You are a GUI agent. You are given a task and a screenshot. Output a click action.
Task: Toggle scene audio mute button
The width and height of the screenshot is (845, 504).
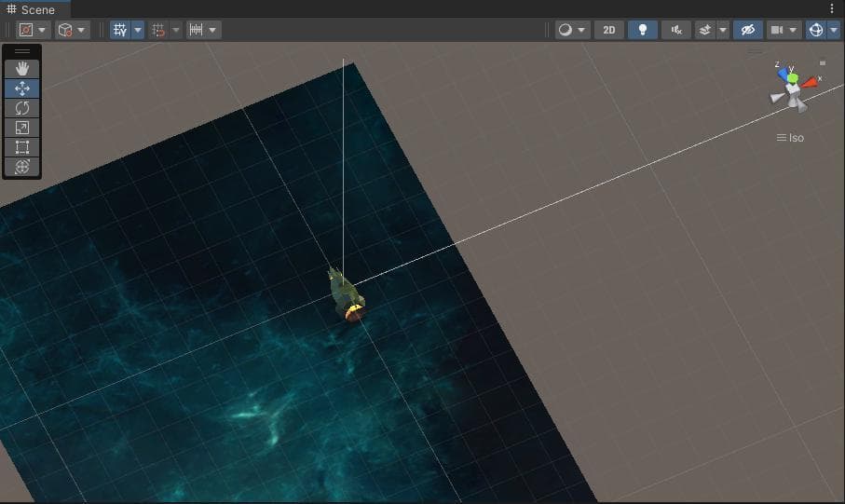[675, 30]
